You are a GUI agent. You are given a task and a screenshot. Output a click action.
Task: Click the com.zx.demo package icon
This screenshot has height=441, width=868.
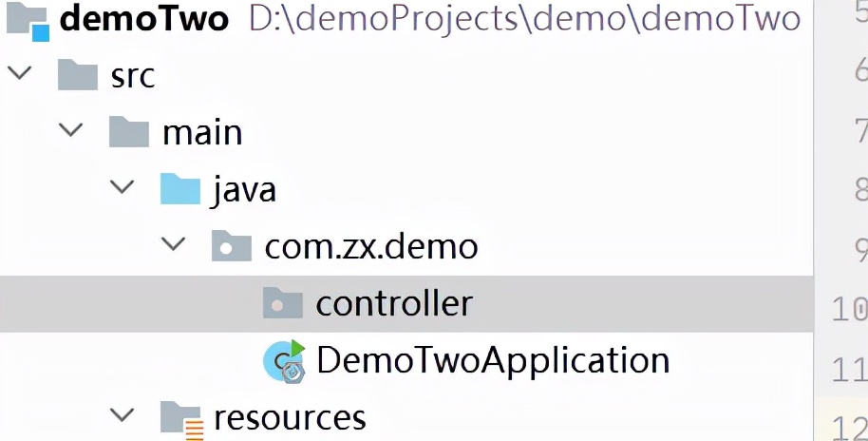click(232, 246)
